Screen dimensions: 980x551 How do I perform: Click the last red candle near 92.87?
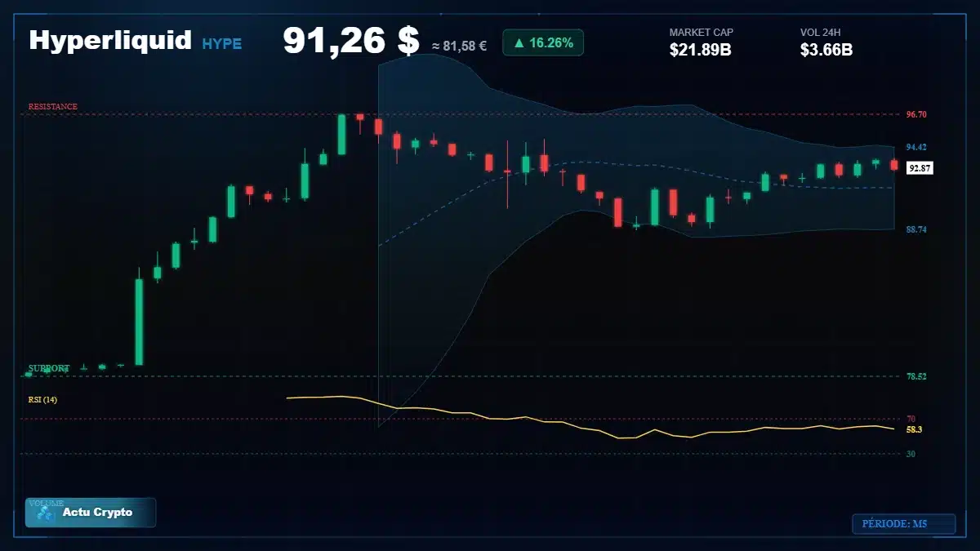pyautogui.click(x=894, y=165)
